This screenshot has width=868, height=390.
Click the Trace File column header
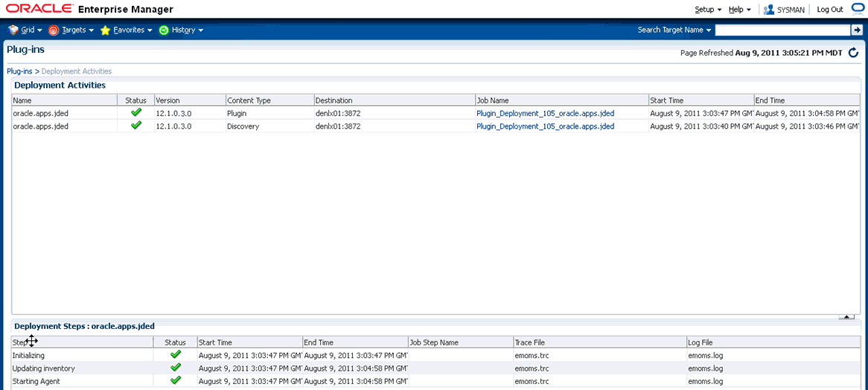tap(599, 342)
